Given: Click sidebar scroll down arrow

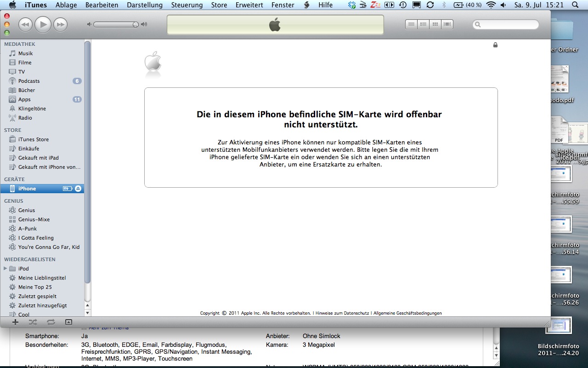Looking at the screenshot, I should (88, 313).
